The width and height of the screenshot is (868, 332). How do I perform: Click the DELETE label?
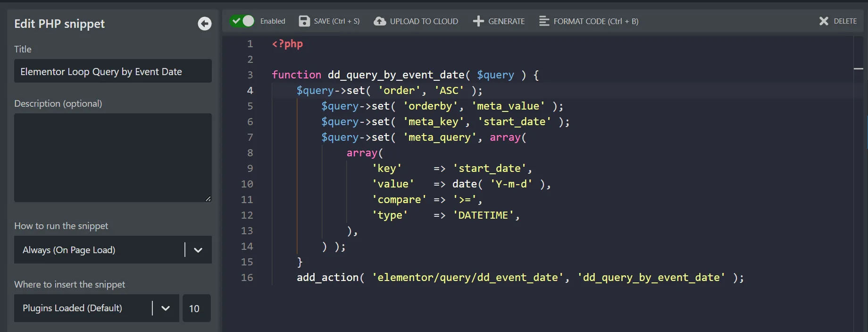pos(845,21)
